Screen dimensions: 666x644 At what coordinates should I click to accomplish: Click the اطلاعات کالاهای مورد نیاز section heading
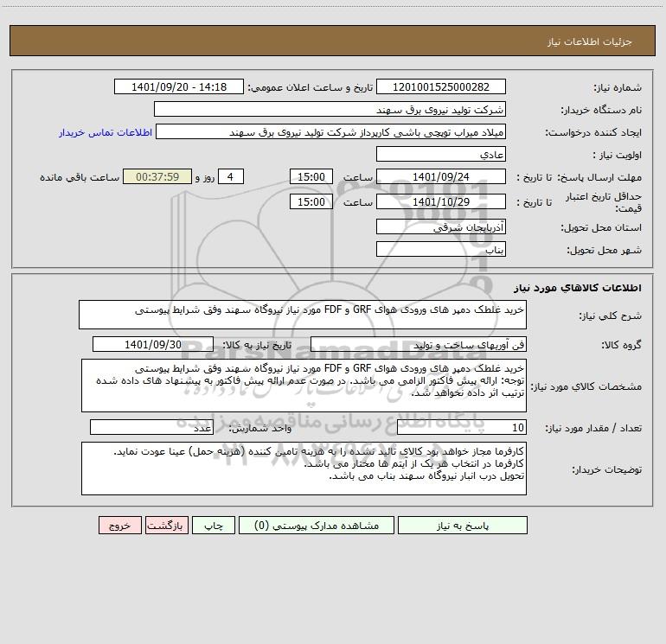pyautogui.click(x=577, y=288)
